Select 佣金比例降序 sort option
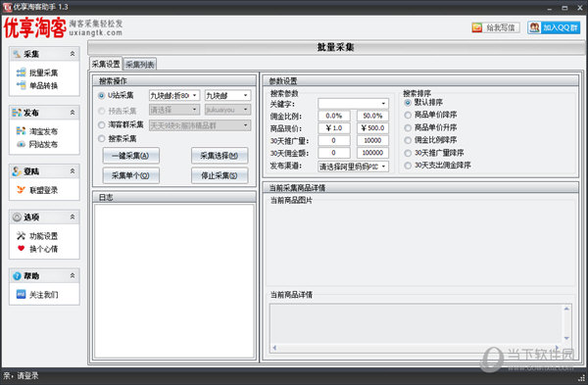Screen dimensions: 588x385 pos(408,140)
